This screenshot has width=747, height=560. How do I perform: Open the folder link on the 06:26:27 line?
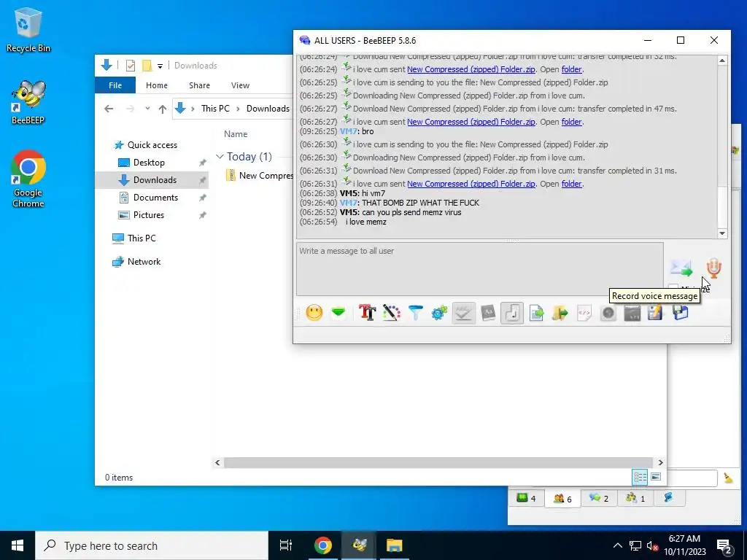(x=571, y=122)
